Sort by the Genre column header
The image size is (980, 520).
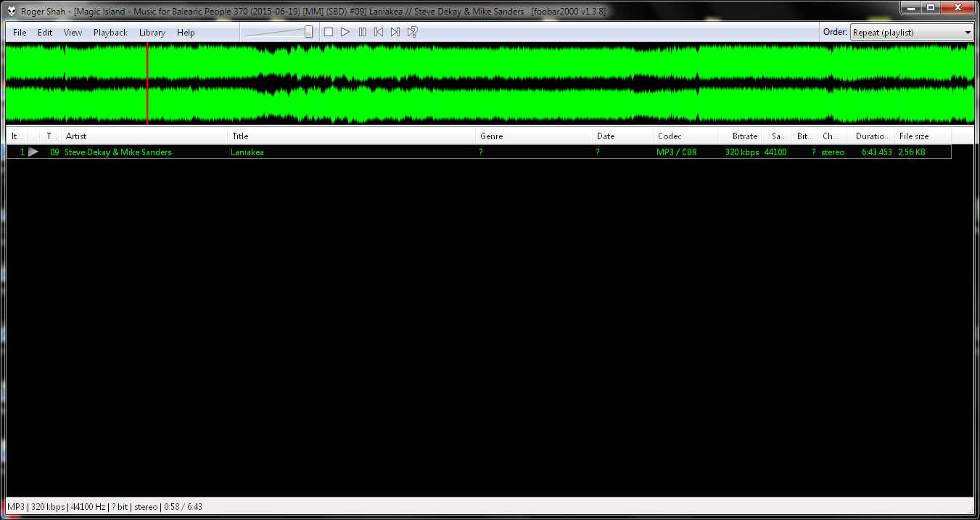point(535,136)
